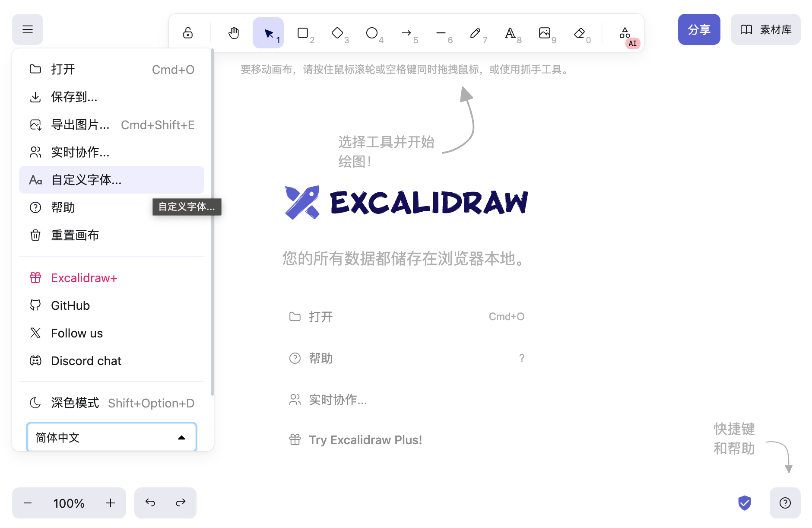
Task: Choose 打开 in the side menu
Action: pos(111,69)
